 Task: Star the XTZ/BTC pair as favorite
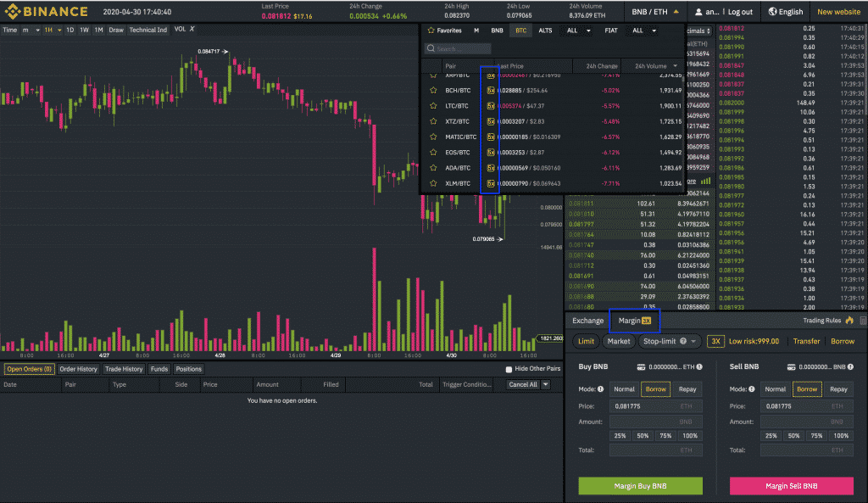coord(433,121)
